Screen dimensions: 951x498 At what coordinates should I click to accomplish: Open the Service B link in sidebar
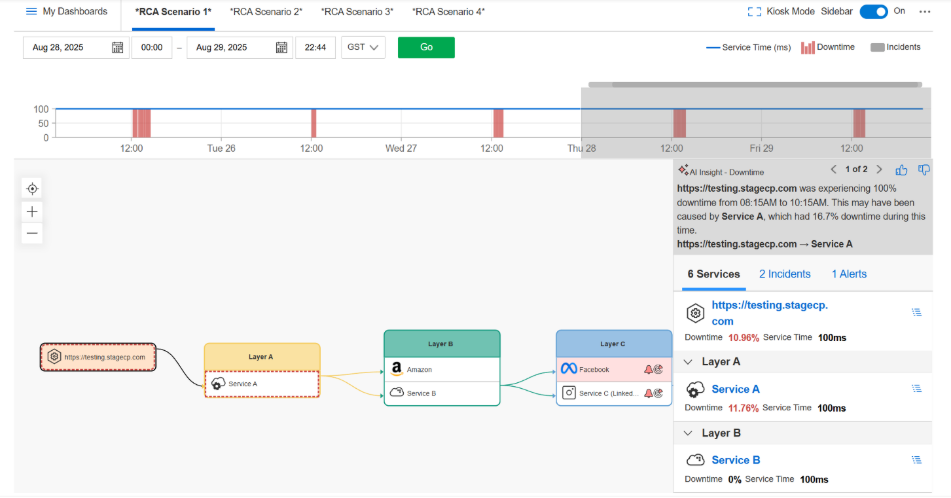pyautogui.click(x=736, y=460)
